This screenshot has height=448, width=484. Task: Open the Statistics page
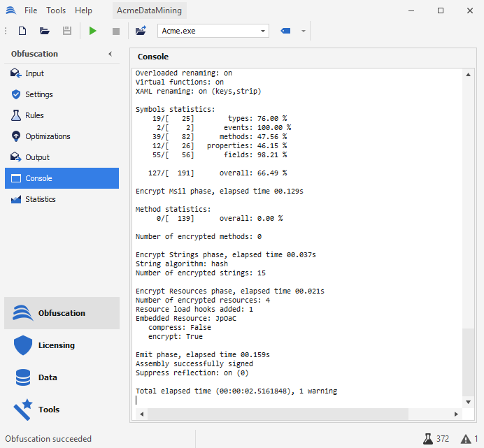point(41,199)
